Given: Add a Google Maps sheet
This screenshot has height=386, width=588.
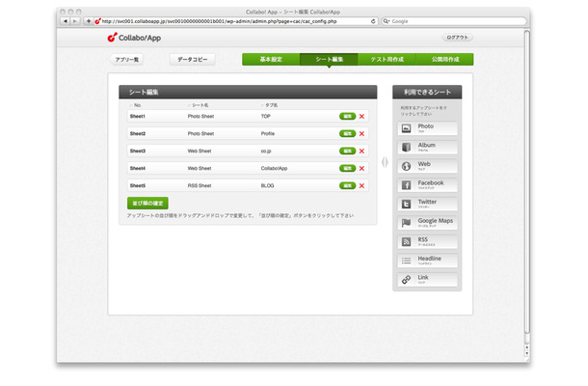Looking at the screenshot, I should coord(427,223).
